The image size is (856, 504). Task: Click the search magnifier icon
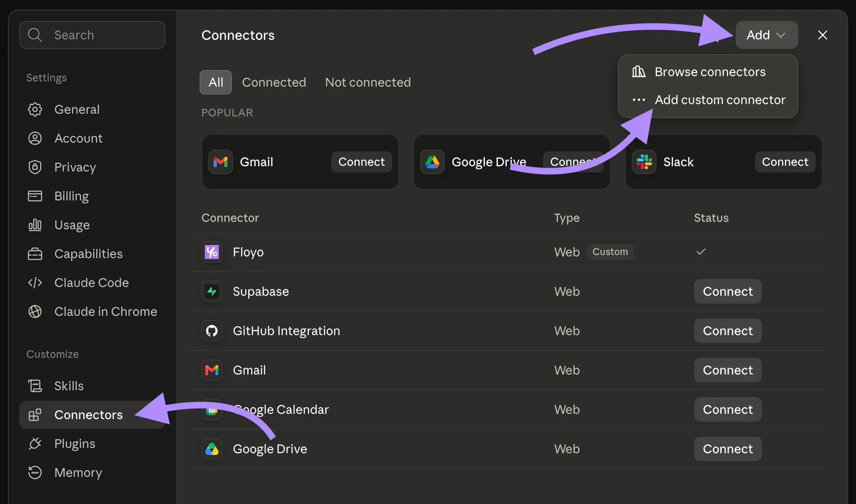(35, 35)
